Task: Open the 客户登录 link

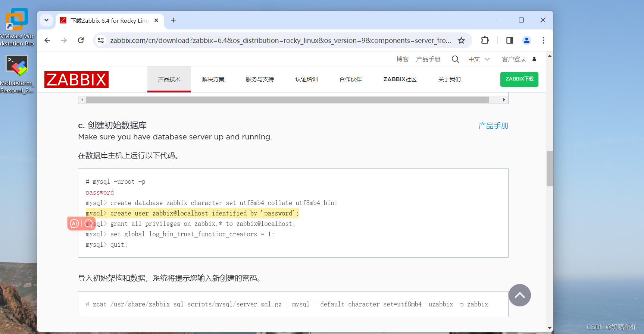Action: [514, 59]
